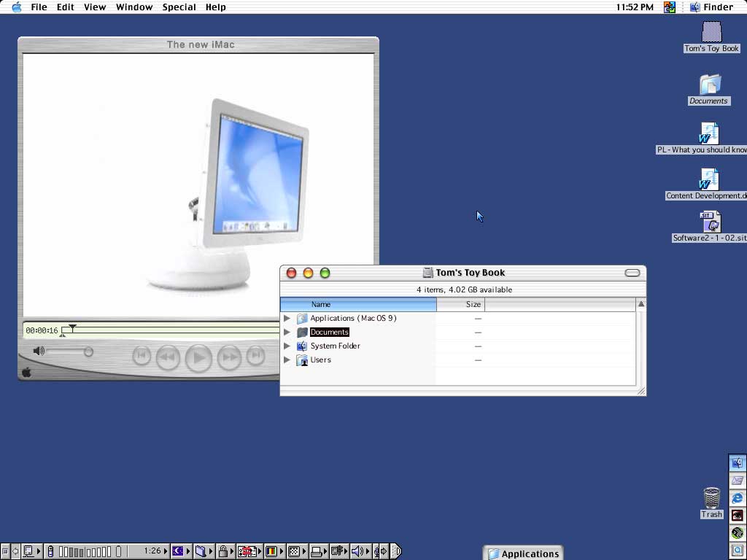Open the Apple menu
This screenshot has height=560, width=747.
click(17, 7)
